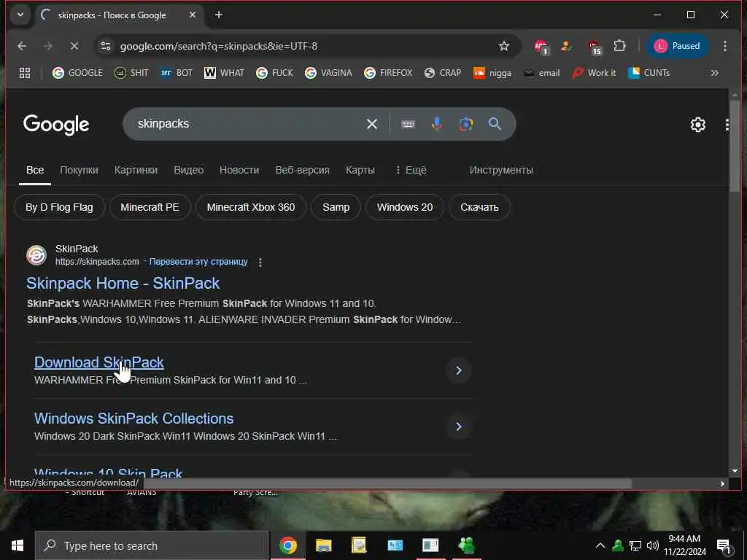
Task: Filter by the By D Flog Flag chip
Action: point(59,207)
